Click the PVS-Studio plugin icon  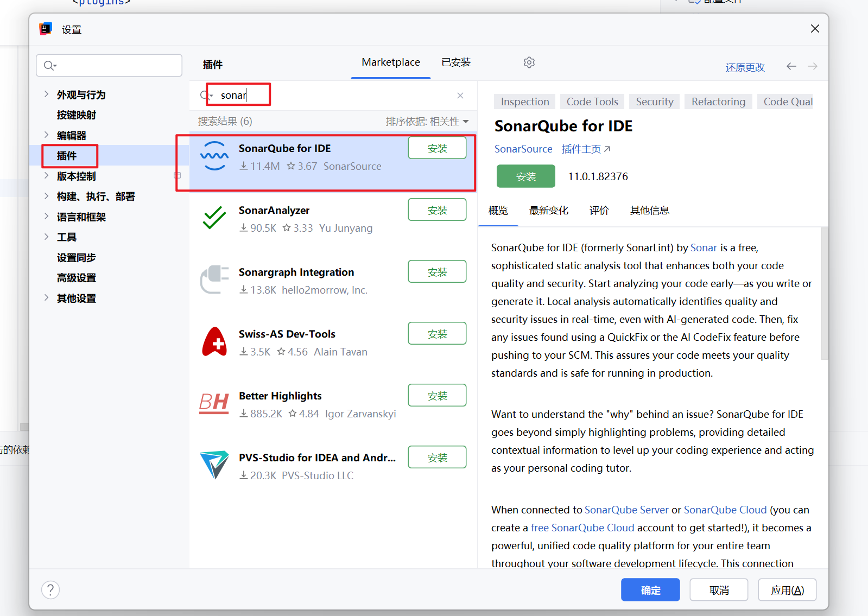click(214, 465)
